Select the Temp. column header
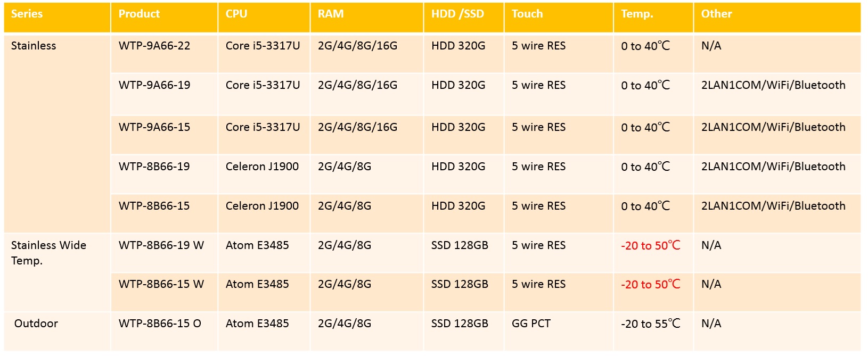This screenshot has height=356, width=868. (x=637, y=14)
